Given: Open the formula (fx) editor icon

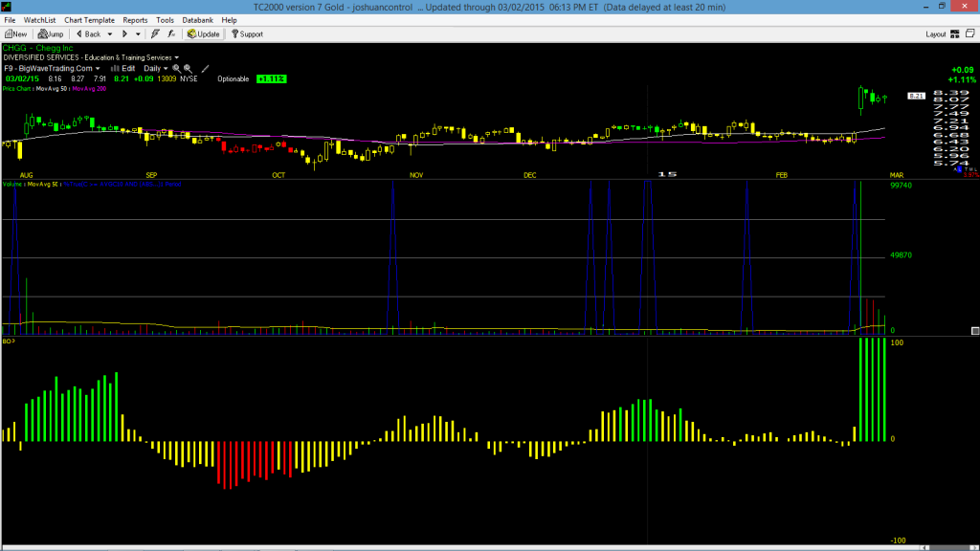Looking at the screenshot, I should [172, 34].
